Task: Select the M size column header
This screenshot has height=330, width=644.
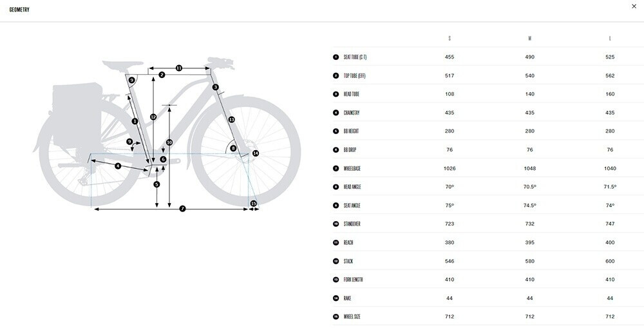Action: click(x=529, y=38)
